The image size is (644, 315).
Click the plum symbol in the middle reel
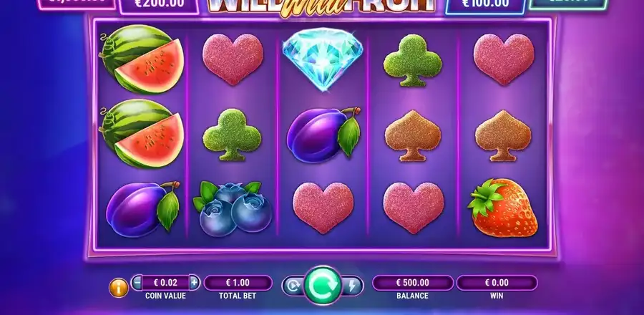[323, 135]
